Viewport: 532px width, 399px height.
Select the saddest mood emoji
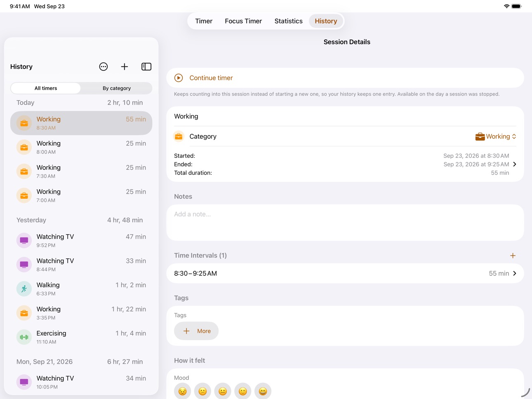[183, 391]
